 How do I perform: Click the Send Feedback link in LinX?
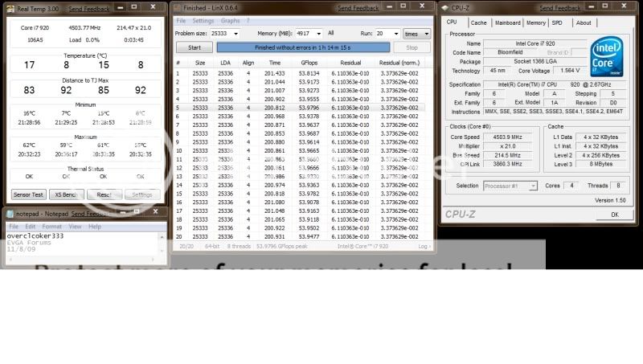pos(356,7)
